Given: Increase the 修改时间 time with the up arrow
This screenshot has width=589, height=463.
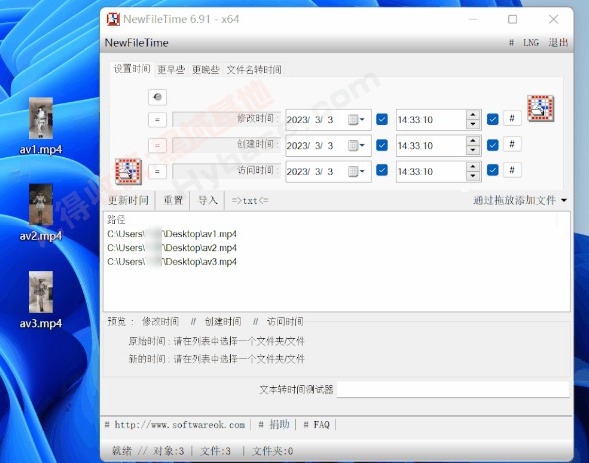Looking at the screenshot, I should [473, 115].
